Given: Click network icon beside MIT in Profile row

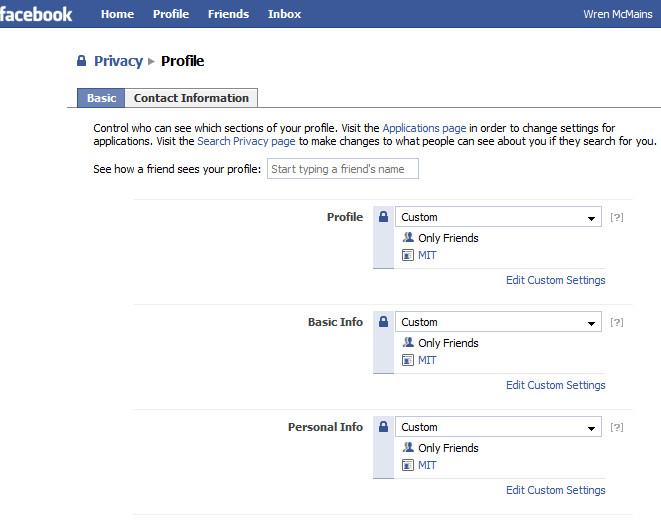Looking at the screenshot, I should [408, 255].
